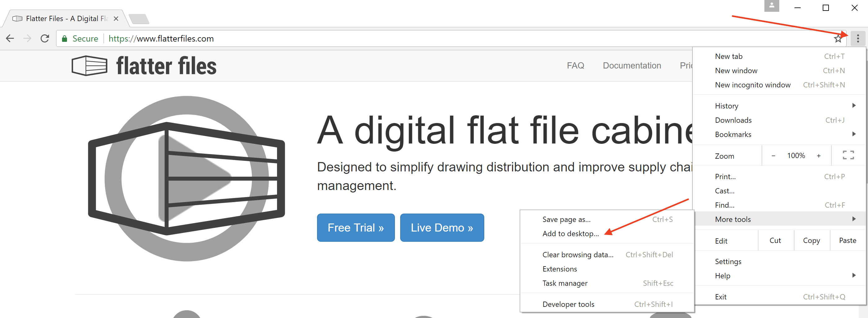Close the Flatter Files browser tab
Viewport: 868px width, 318px height.
pyautogui.click(x=116, y=19)
